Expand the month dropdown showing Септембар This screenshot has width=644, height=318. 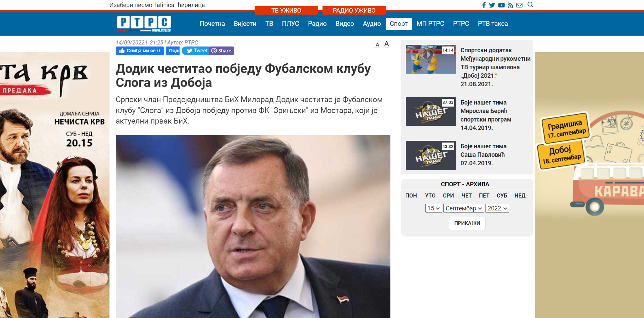[464, 208]
